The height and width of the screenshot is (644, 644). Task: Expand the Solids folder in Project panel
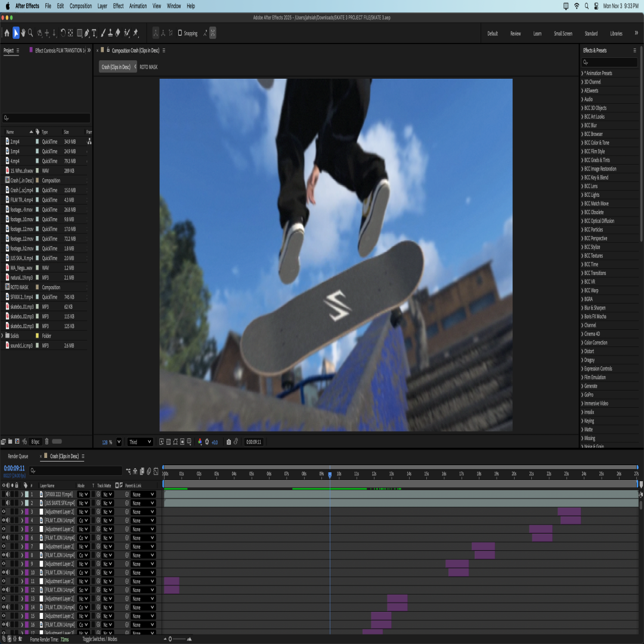point(2,336)
